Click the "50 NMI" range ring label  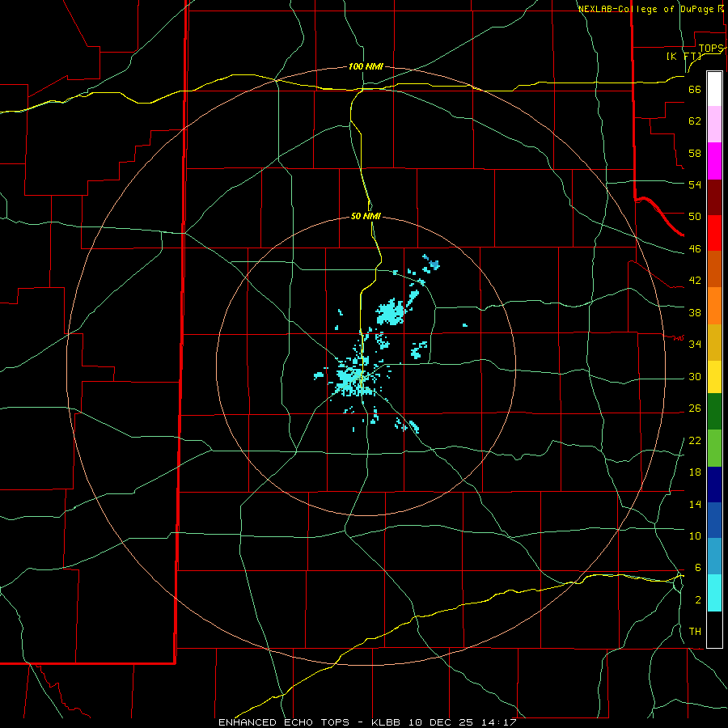point(366,216)
